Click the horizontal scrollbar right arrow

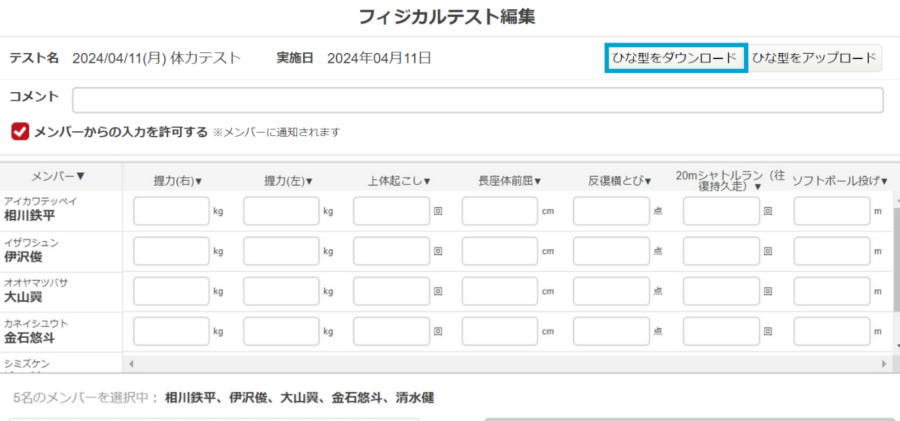pyautogui.click(x=883, y=364)
